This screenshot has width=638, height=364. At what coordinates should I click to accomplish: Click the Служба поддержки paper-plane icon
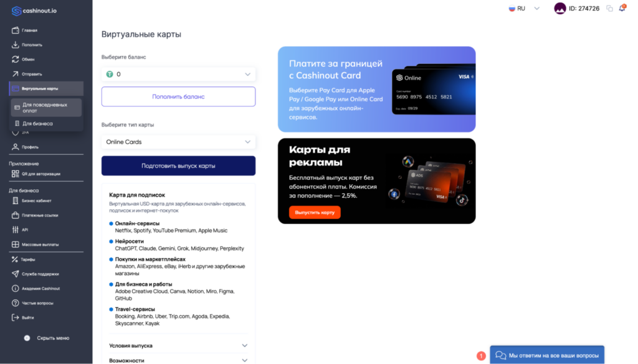(16, 274)
